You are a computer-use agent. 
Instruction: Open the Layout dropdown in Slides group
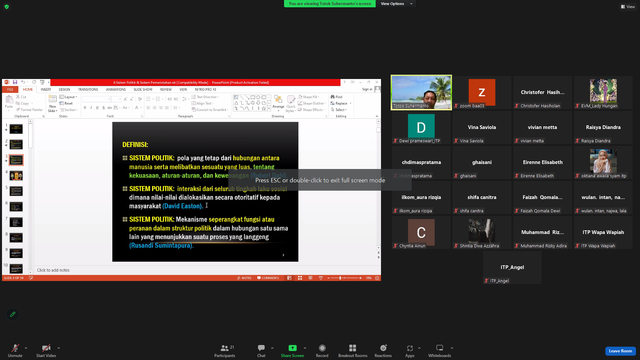coord(68,97)
